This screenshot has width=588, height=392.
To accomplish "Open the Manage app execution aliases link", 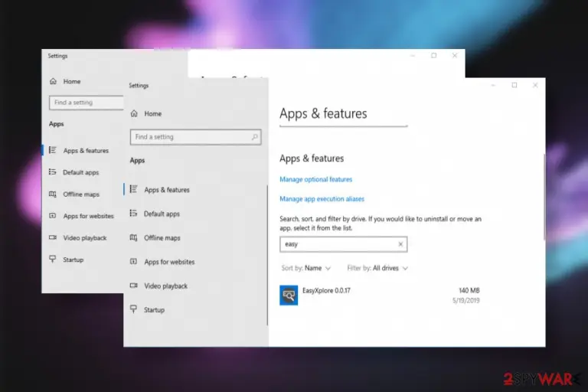I will [x=322, y=199].
